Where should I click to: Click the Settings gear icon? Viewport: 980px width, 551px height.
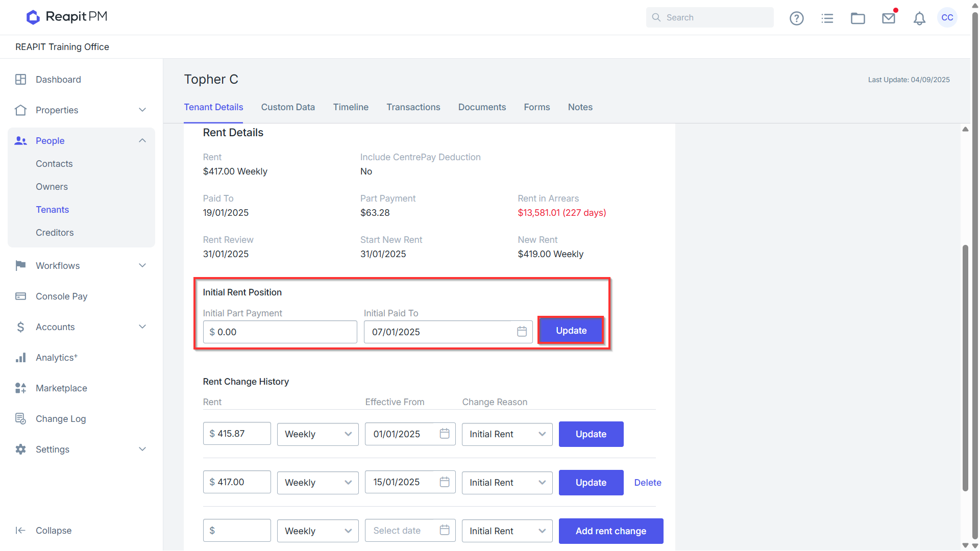(21, 449)
